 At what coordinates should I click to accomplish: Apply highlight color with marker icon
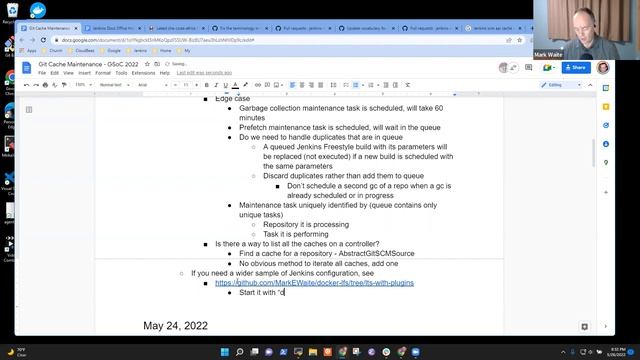click(x=245, y=85)
